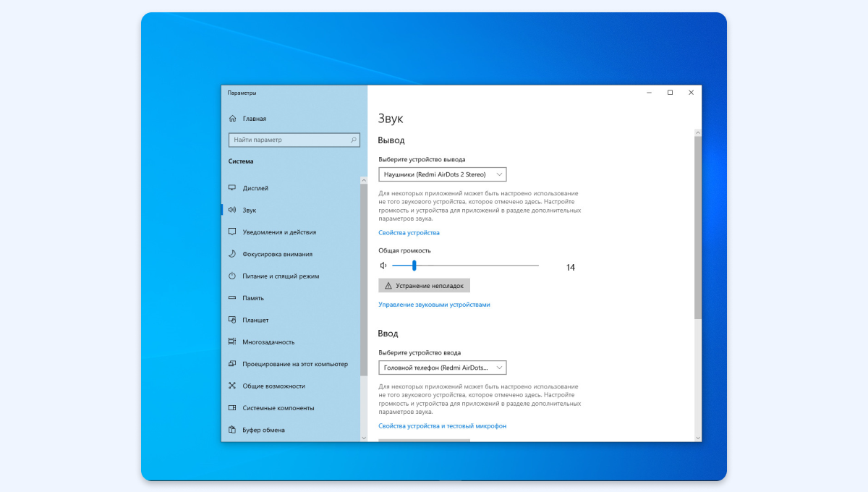The width and height of the screenshot is (868, 492).
Task: Open output device dropdown Наушники
Action: pos(442,174)
